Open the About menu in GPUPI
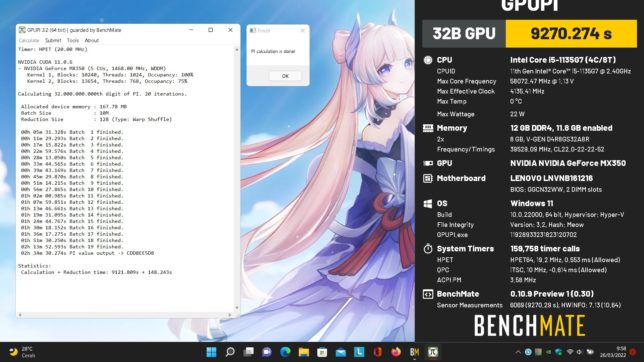The image size is (644, 362). (92, 41)
